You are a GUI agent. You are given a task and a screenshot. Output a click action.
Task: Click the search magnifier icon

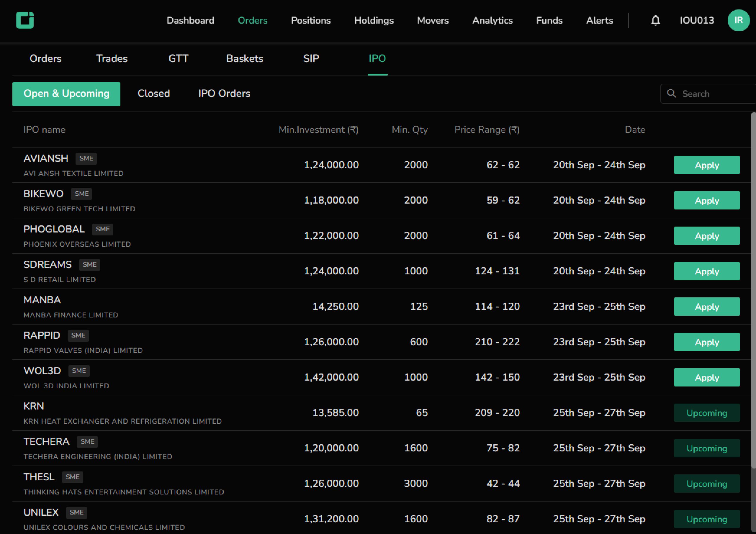(671, 94)
